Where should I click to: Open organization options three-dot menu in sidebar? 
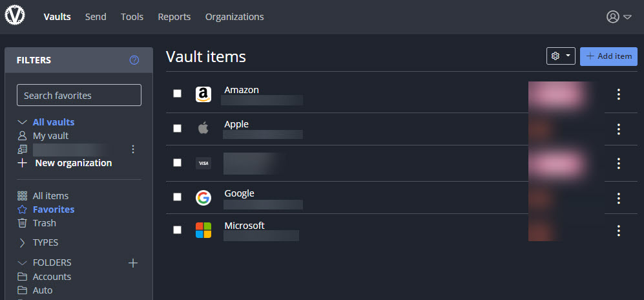(132, 149)
